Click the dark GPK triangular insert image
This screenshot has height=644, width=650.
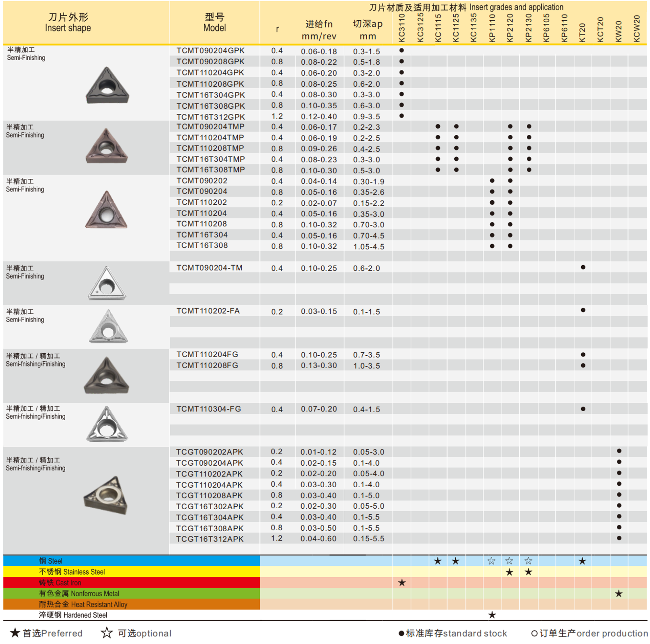pos(107,86)
